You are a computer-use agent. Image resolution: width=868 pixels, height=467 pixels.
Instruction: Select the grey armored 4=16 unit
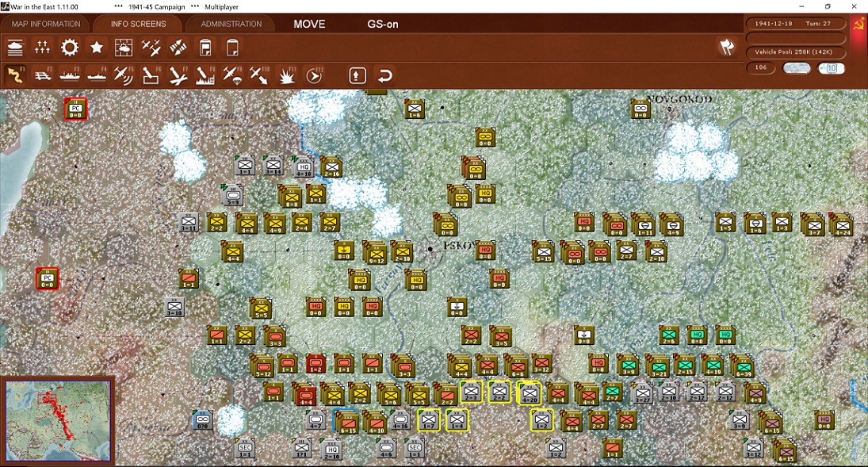click(x=400, y=420)
